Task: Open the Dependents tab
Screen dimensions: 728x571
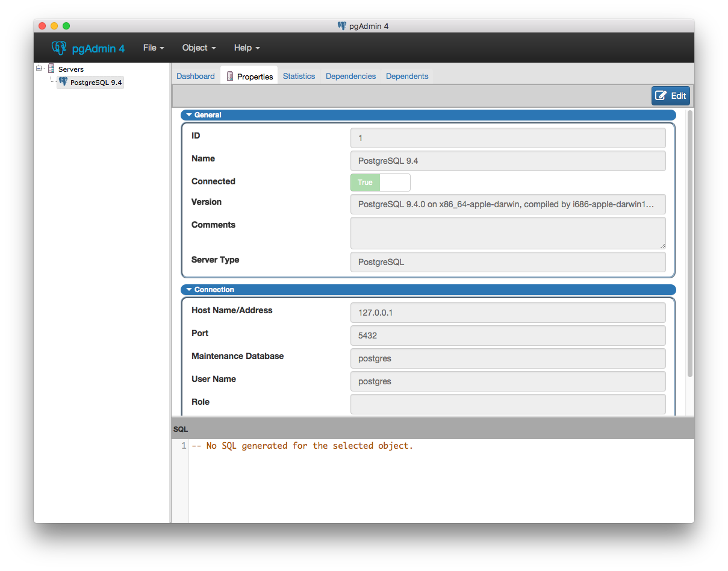Action: coord(407,76)
